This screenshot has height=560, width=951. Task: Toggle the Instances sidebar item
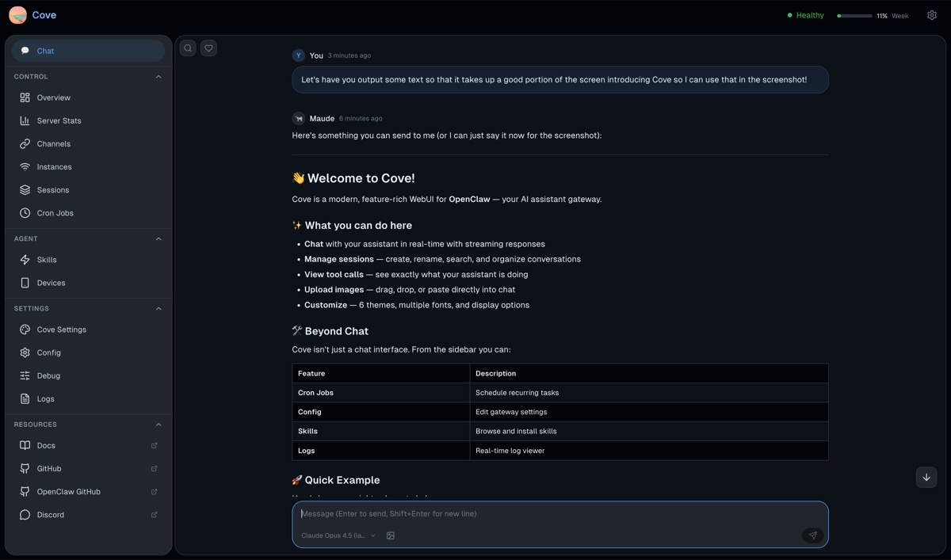[52, 166]
